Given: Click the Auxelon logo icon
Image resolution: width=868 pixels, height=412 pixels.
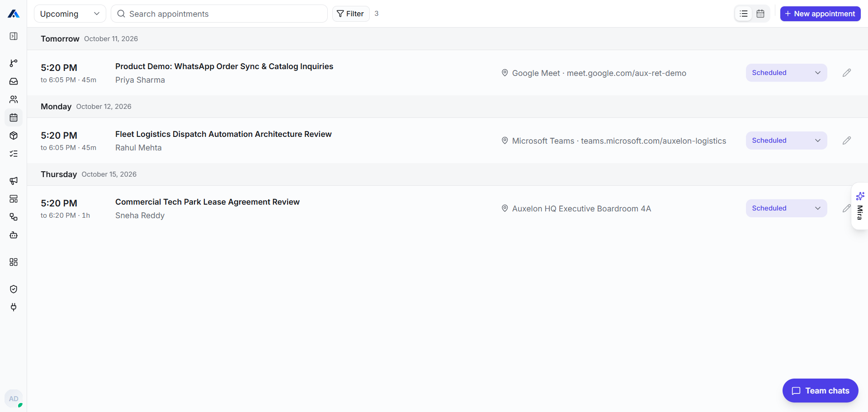Looking at the screenshot, I should [14, 14].
